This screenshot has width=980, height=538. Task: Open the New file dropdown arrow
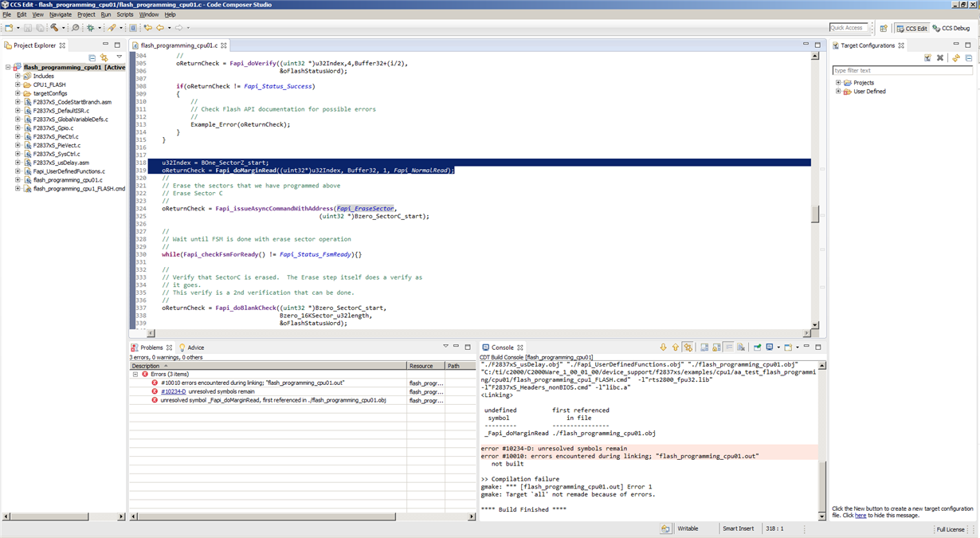(18, 28)
